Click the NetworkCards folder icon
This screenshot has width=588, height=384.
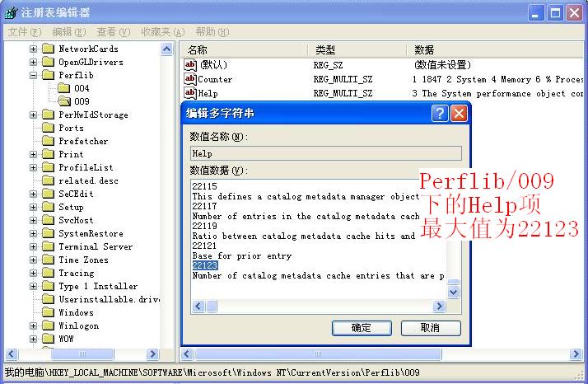(x=49, y=49)
